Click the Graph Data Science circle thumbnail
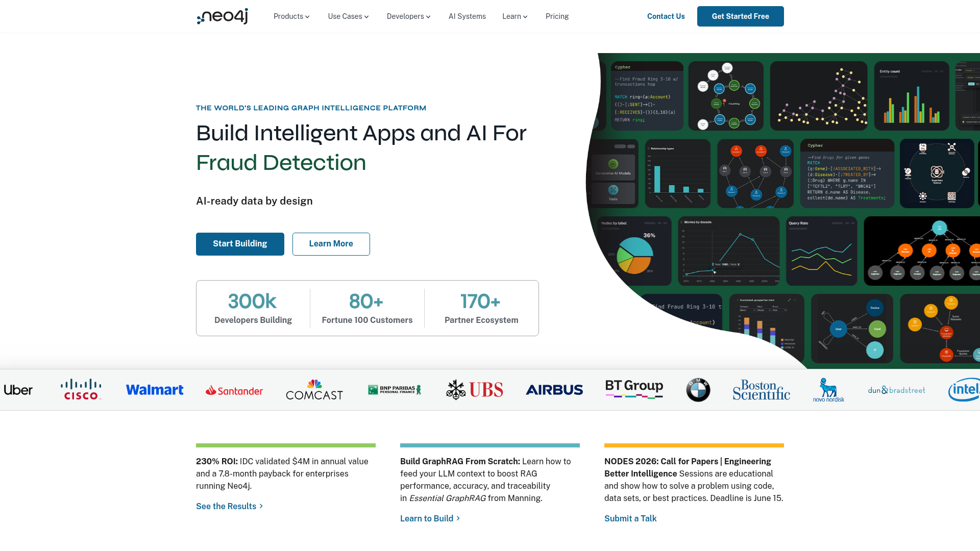The image size is (980, 551). point(937,173)
